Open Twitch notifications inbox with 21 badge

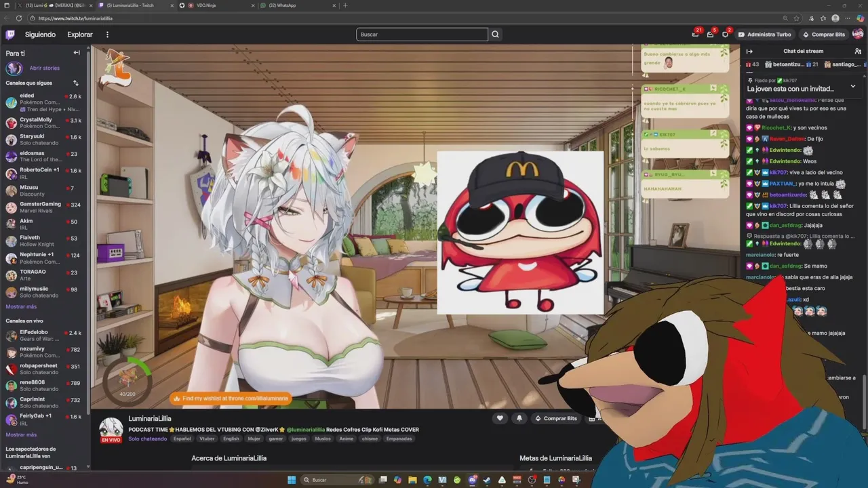pos(696,34)
